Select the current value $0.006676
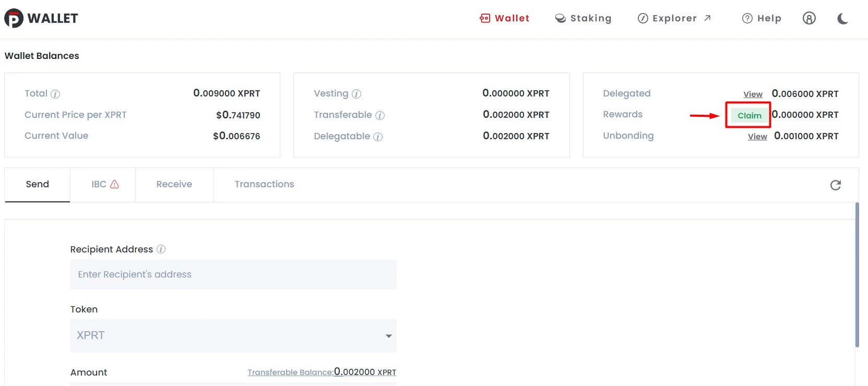868x386 pixels. coord(236,136)
